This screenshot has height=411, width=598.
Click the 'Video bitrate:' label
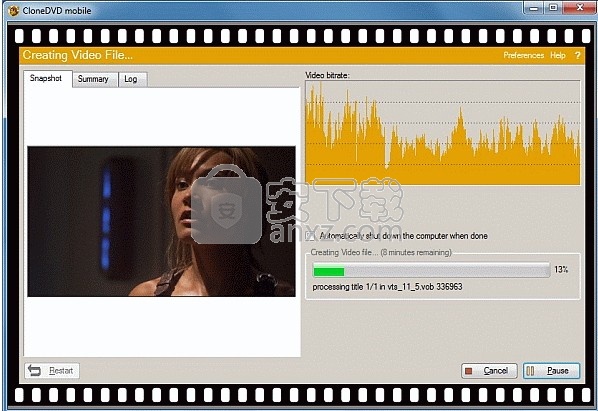[327, 75]
